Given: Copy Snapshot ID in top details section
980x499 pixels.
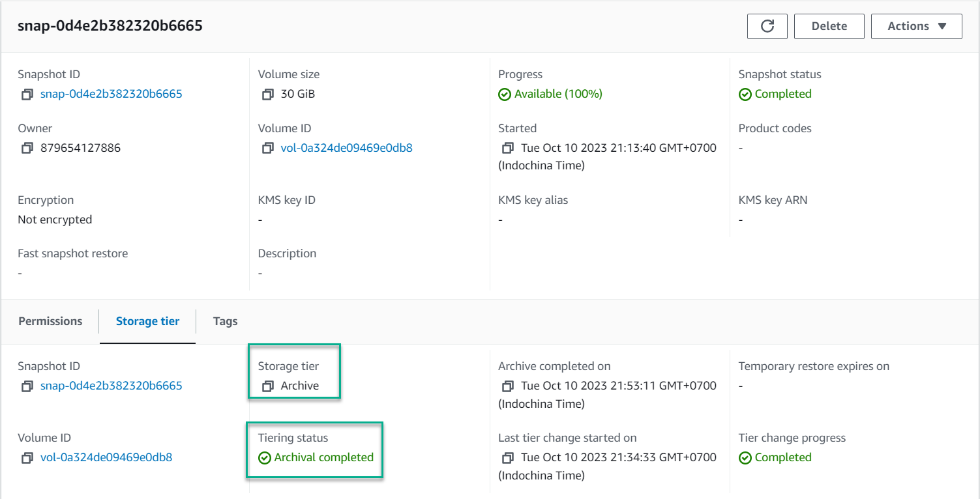Looking at the screenshot, I should tap(27, 94).
